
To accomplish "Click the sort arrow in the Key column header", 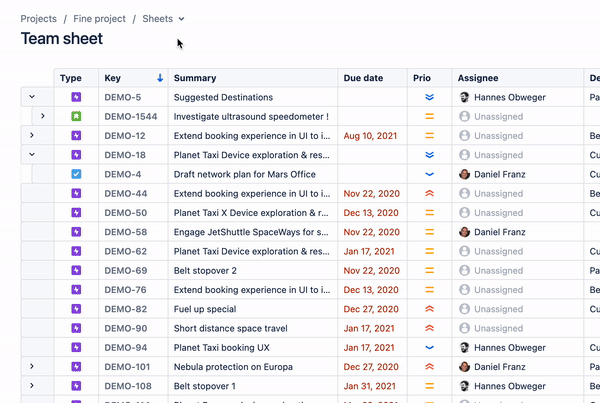I will click(x=160, y=78).
